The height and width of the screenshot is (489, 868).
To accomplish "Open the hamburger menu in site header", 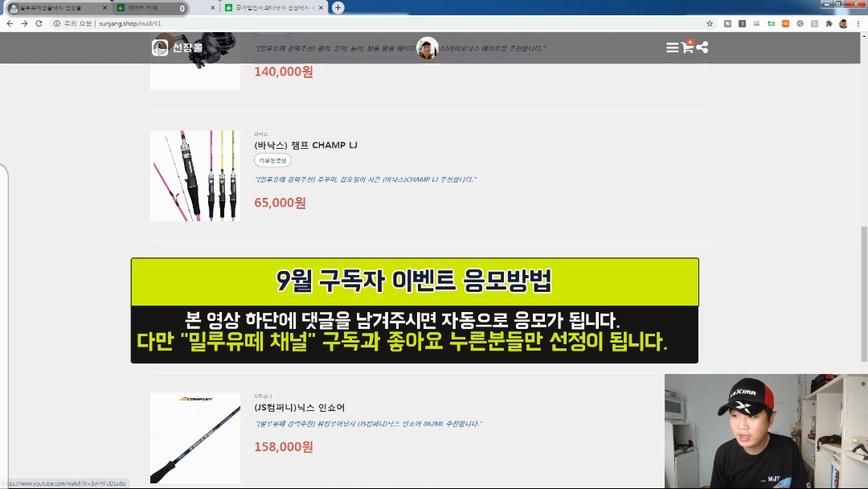I will coord(672,47).
